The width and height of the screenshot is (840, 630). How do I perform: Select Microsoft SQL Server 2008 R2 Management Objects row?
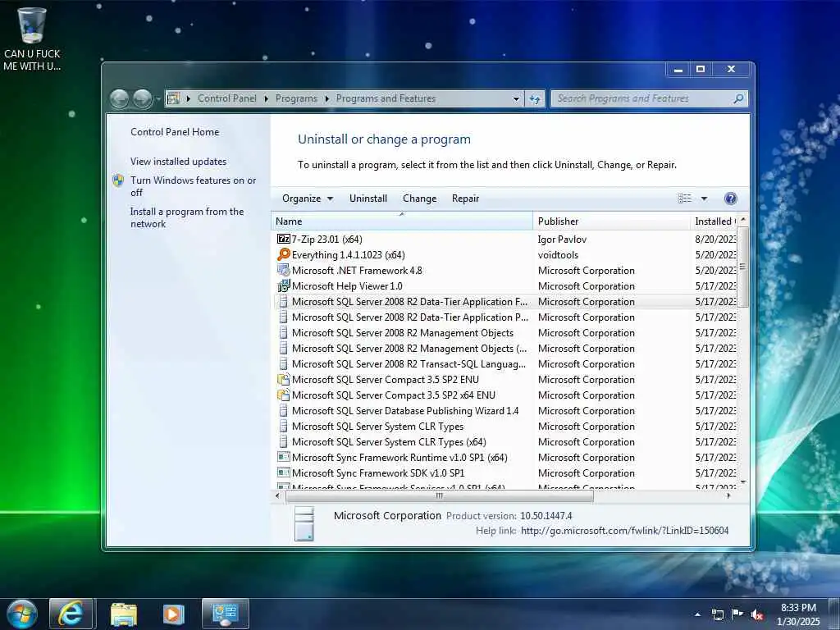504,333
